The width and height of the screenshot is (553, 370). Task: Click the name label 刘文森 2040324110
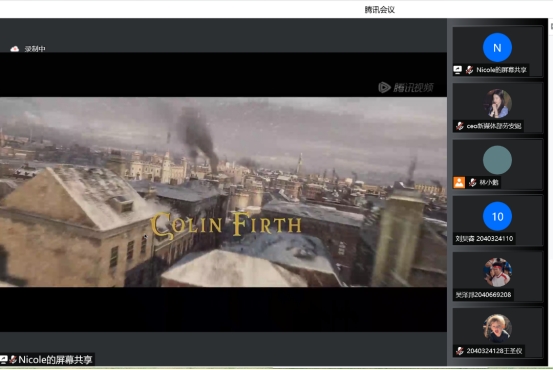tap(484, 239)
